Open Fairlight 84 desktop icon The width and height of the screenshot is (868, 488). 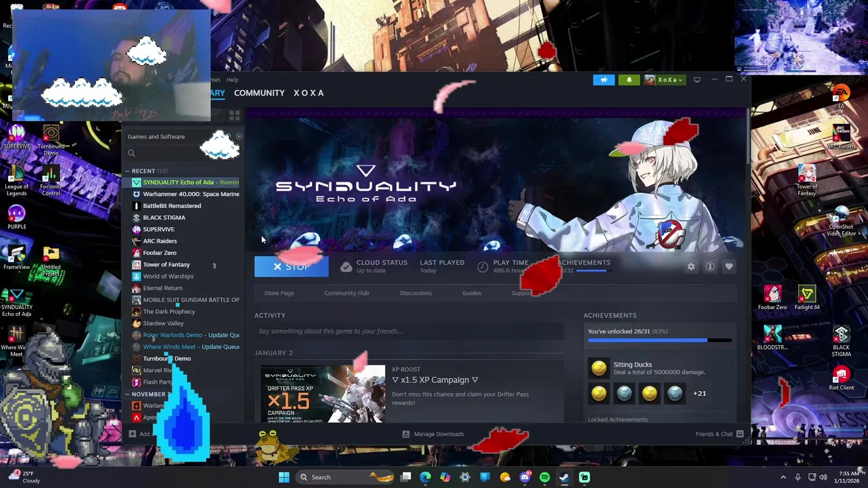[807, 298]
